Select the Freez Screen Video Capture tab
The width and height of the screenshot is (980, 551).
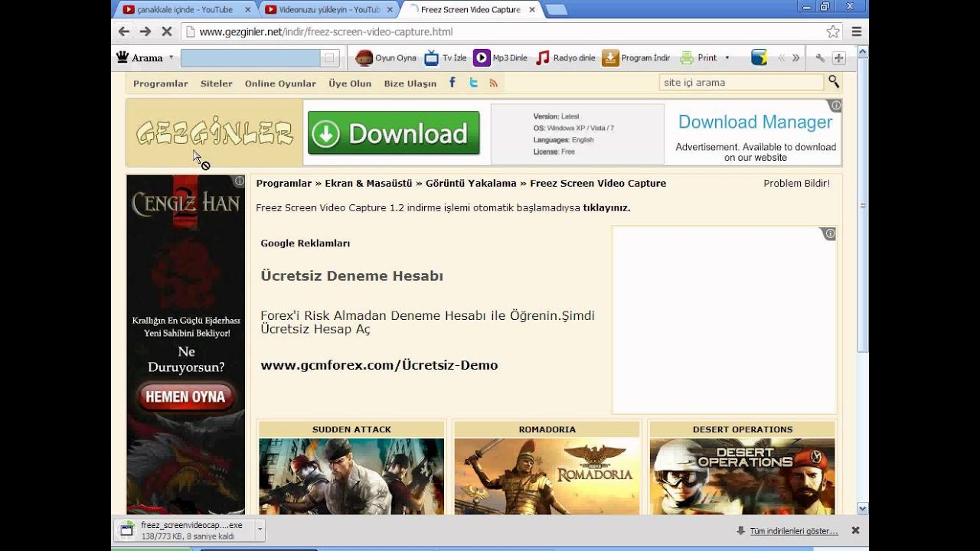tap(471, 9)
